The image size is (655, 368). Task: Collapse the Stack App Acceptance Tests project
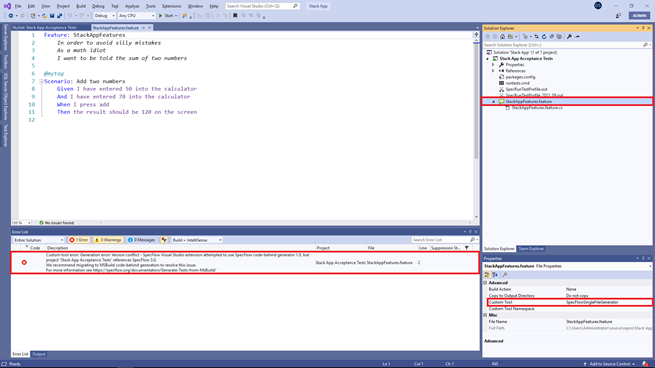(487, 59)
